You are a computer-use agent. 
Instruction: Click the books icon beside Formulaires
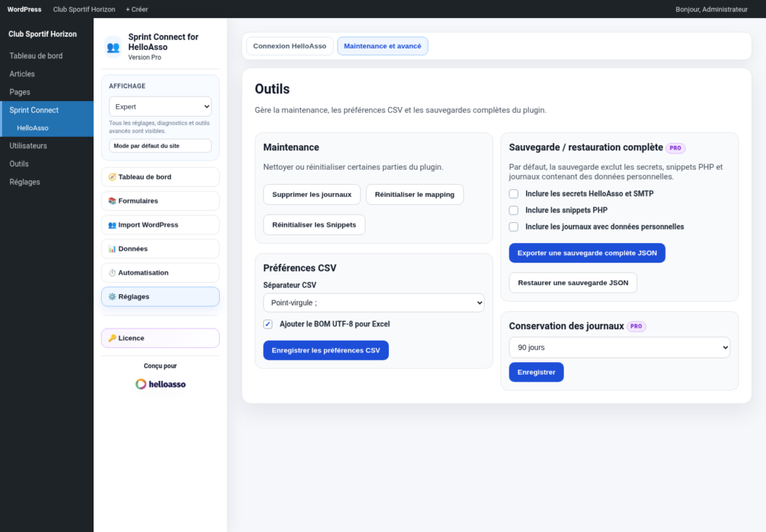(x=112, y=201)
